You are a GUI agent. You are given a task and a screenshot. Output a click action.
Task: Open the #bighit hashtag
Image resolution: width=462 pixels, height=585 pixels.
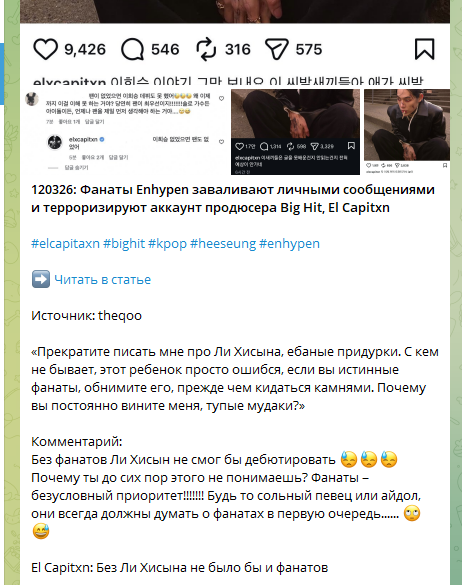pos(124,244)
